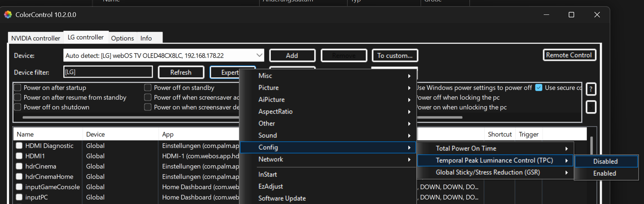The width and height of the screenshot is (644, 204).
Task: Enable Power off on standby
Action: pos(148,88)
